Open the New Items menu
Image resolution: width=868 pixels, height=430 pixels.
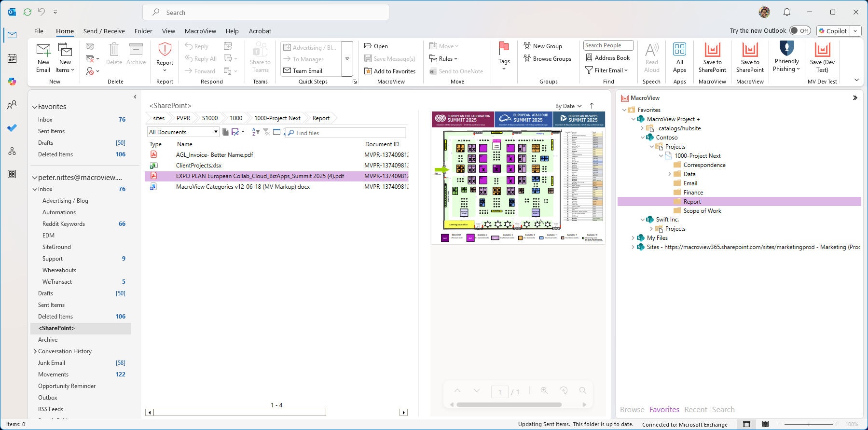(x=65, y=58)
